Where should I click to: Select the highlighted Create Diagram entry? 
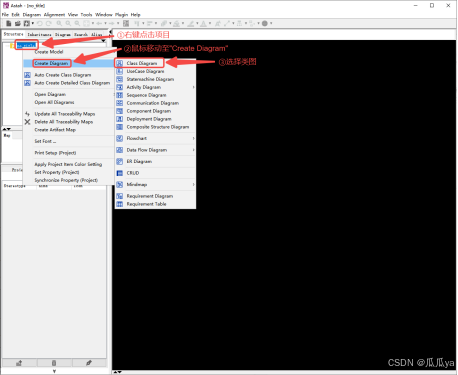pos(68,63)
